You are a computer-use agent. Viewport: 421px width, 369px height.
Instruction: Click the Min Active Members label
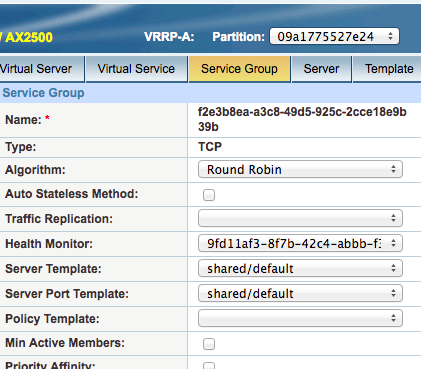tap(65, 343)
